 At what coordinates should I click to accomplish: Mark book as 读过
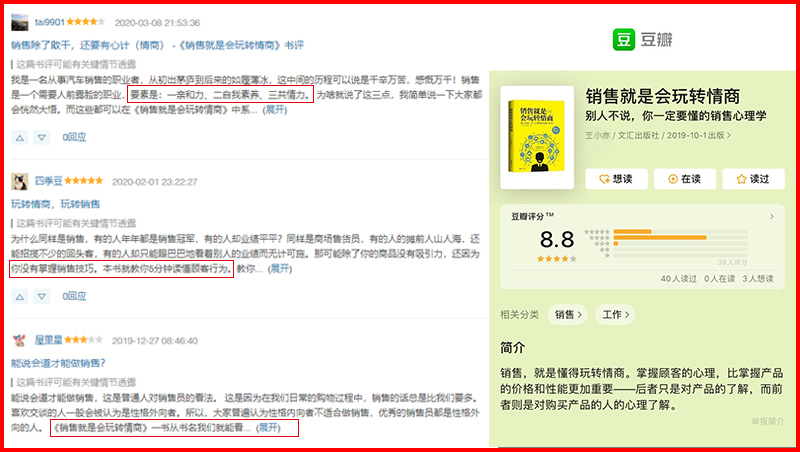coord(753,179)
